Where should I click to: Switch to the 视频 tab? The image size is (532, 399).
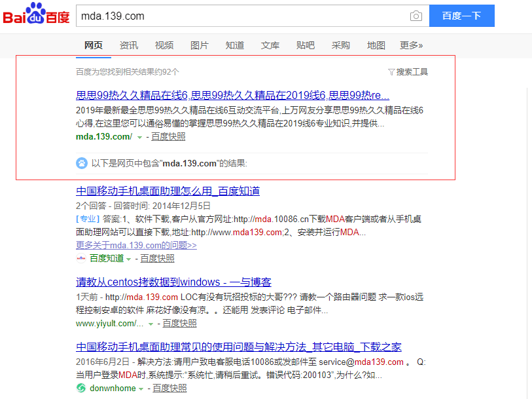click(x=164, y=45)
